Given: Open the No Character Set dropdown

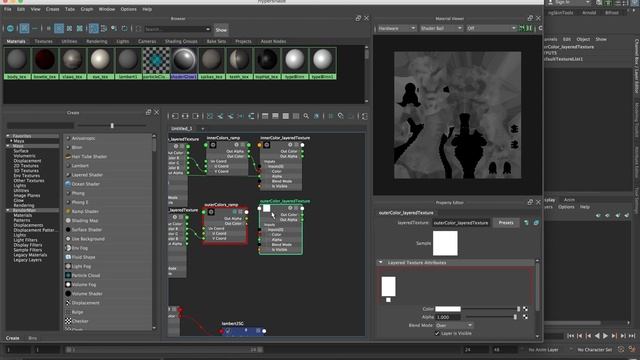Looking at the screenshot, I should (595, 350).
